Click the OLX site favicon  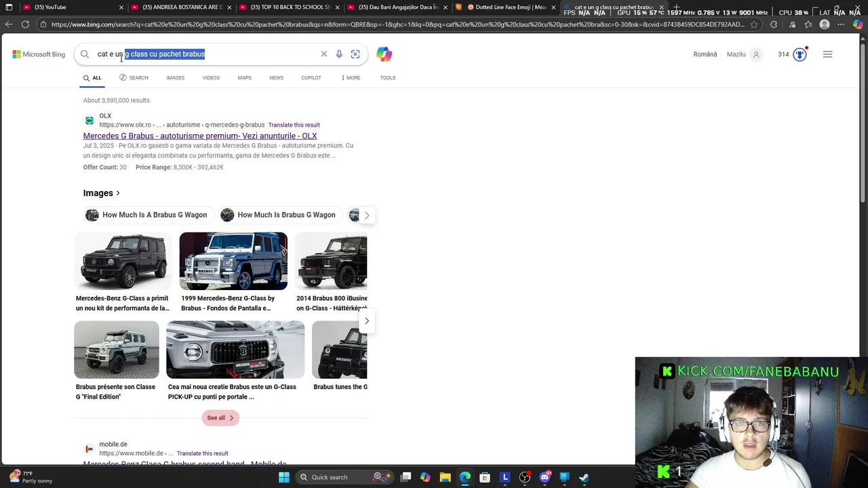pyautogui.click(x=90, y=121)
